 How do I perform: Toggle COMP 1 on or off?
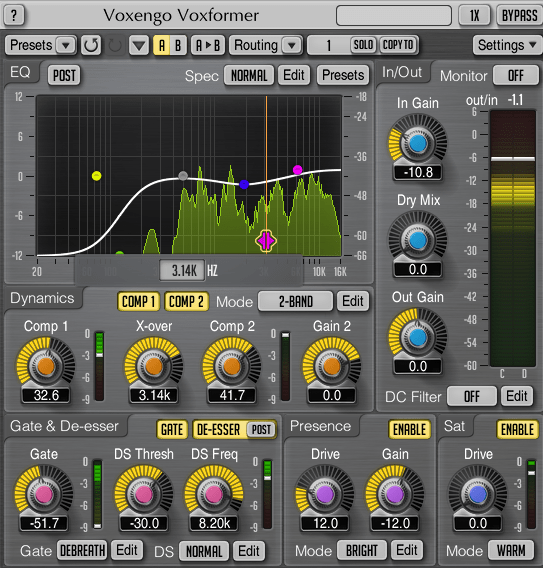(138, 301)
